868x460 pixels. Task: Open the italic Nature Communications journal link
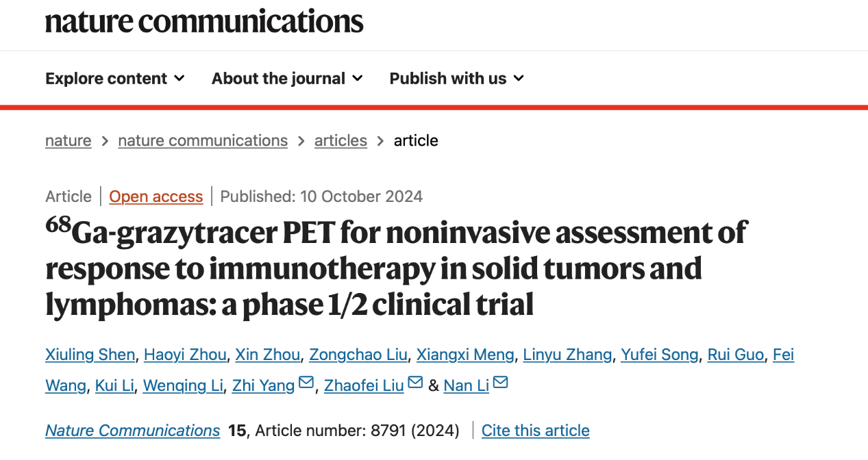coord(133,431)
